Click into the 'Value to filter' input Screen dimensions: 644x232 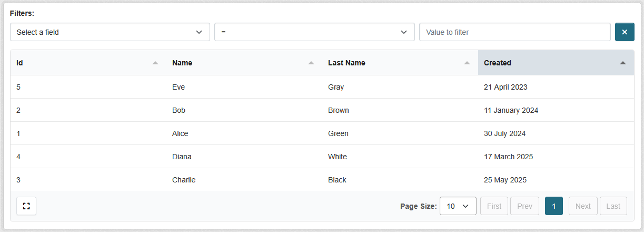tap(514, 32)
